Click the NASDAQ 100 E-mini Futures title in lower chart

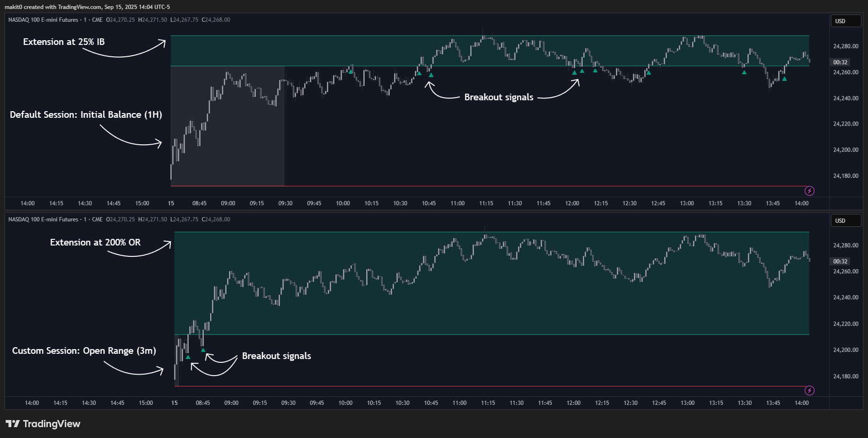pyautogui.click(x=44, y=219)
